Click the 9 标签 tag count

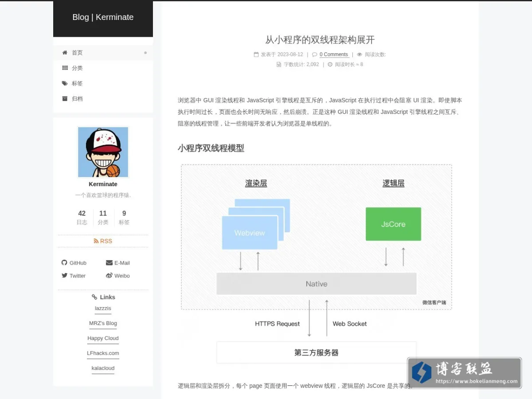tap(124, 217)
